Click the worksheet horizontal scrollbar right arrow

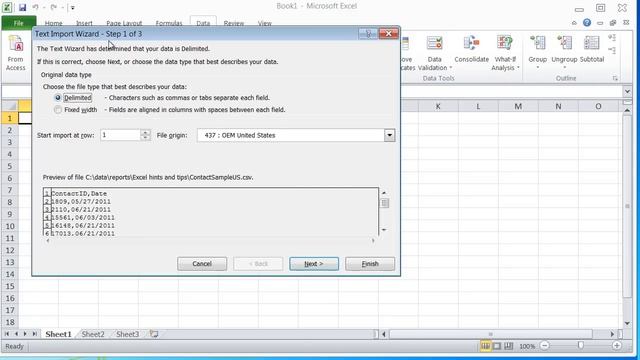coord(612,334)
